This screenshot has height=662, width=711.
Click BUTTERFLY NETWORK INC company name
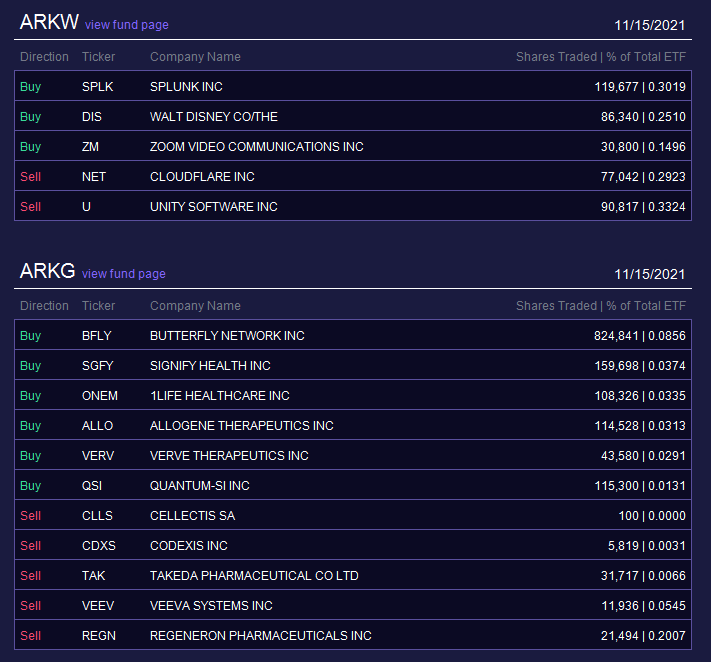[x=227, y=336]
